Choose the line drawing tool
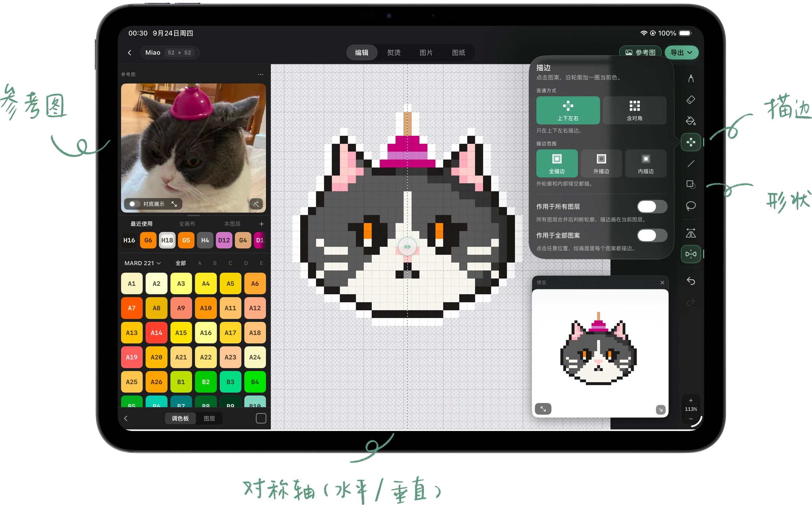This screenshot has height=505, width=812. click(x=690, y=164)
